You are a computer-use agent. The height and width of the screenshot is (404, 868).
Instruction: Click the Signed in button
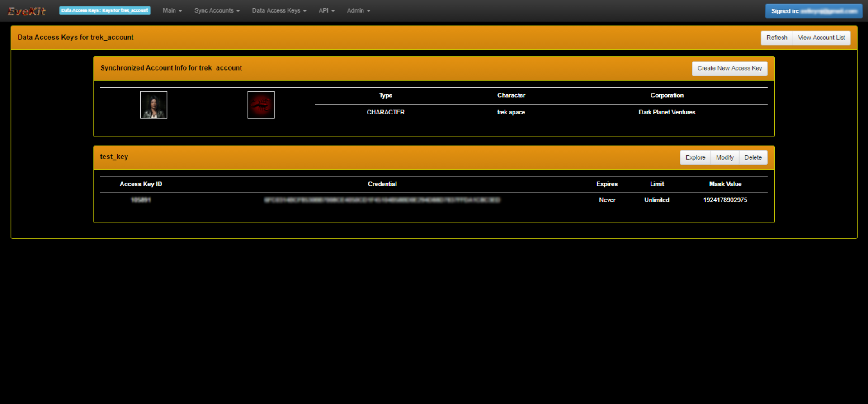pyautogui.click(x=813, y=11)
